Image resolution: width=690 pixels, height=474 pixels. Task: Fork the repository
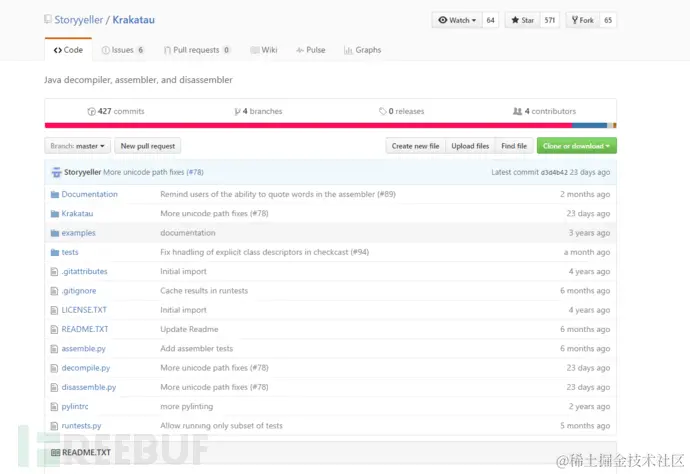[583, 20]
